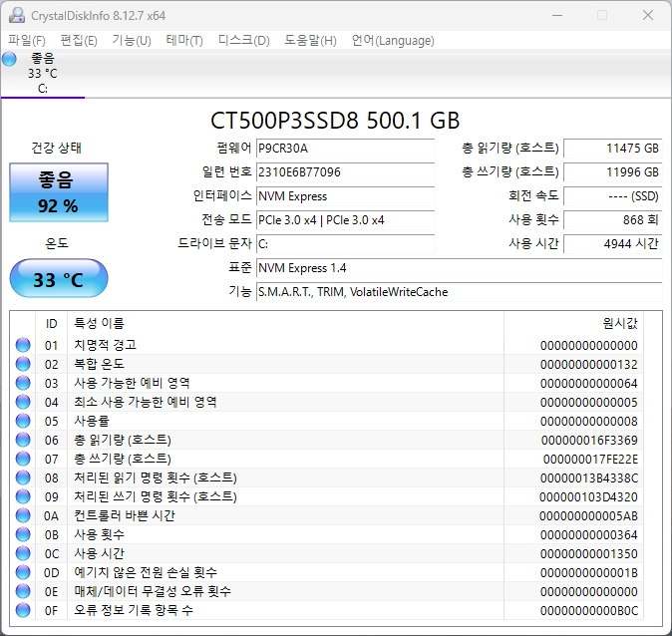Click the power on hours value 4944 시간
The height and width of the screenshot is (636, 672).
tap(613, 244)
